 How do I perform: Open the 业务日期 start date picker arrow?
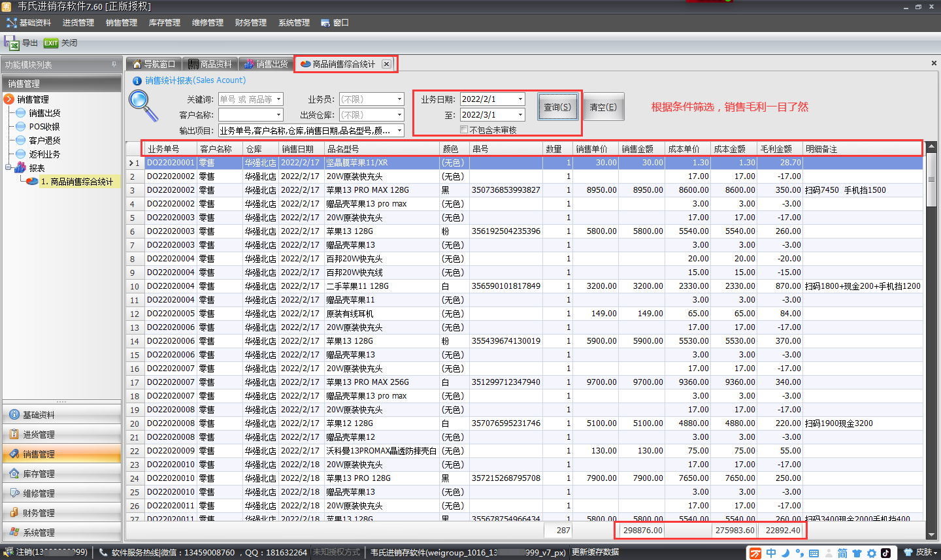pos(520,99)
